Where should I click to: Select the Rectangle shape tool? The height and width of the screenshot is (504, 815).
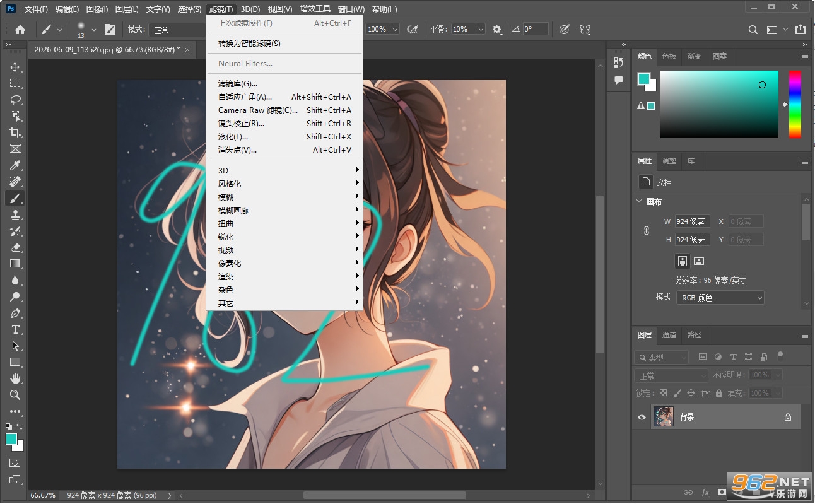[15, 362]
